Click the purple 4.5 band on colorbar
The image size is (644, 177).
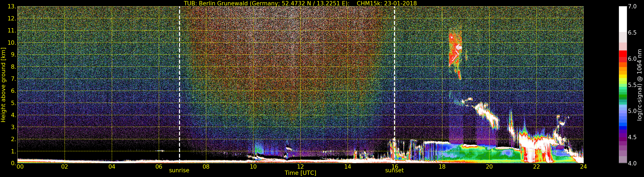pos(623,137)
